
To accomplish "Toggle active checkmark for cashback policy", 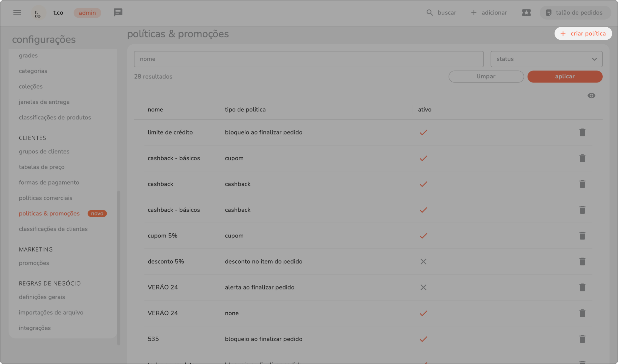I will pyautogui.click(x=423, y=184).
